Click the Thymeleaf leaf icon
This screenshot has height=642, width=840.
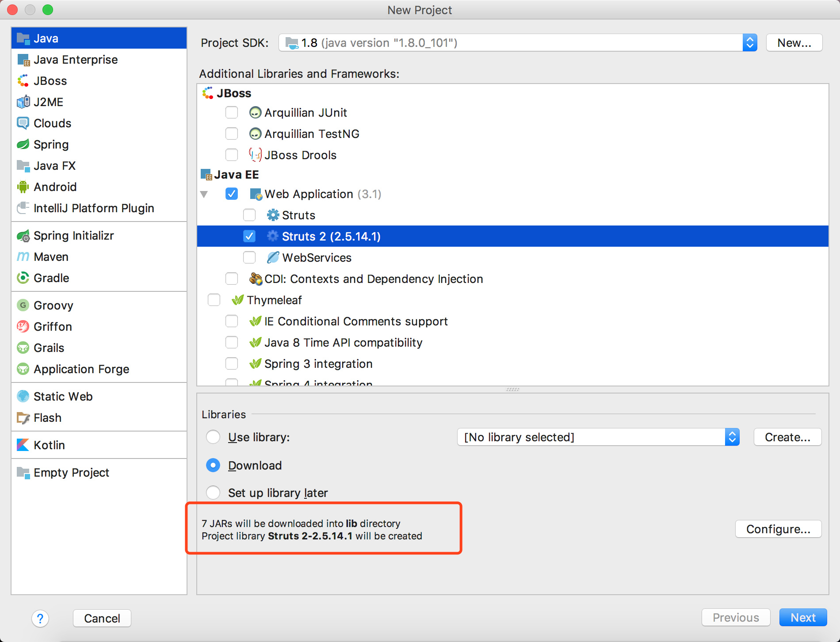point(238,300)
